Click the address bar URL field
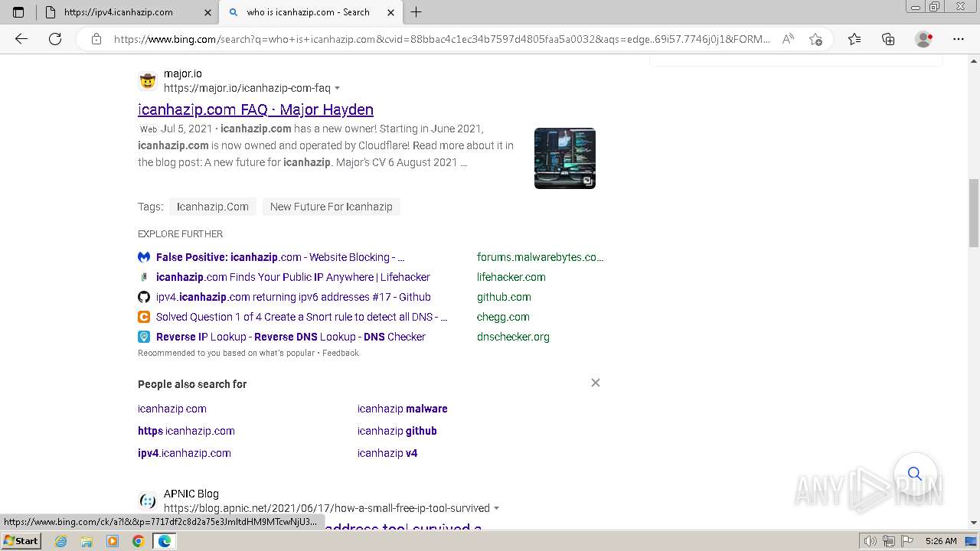This screenshot has height=551, width=980. (x=442, y=39)
